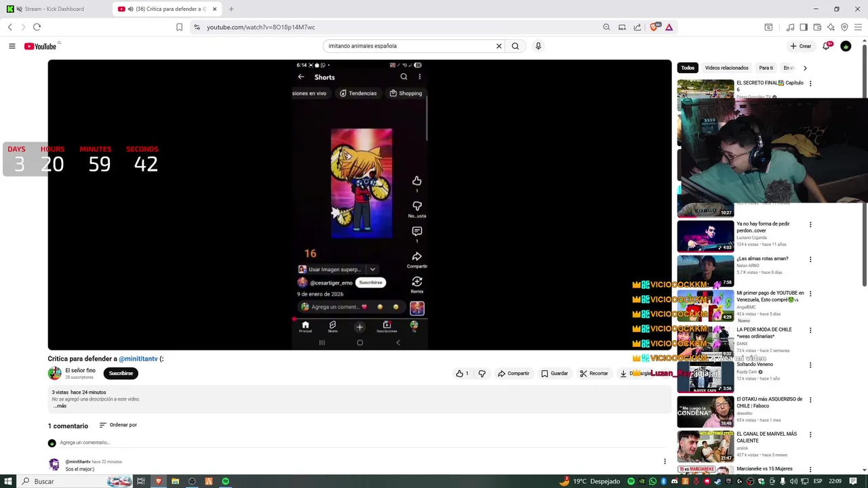The width and height of the screenshot is (868, 488).
Task: Click the Recortar clip button
Action: (x=594, y=373)
